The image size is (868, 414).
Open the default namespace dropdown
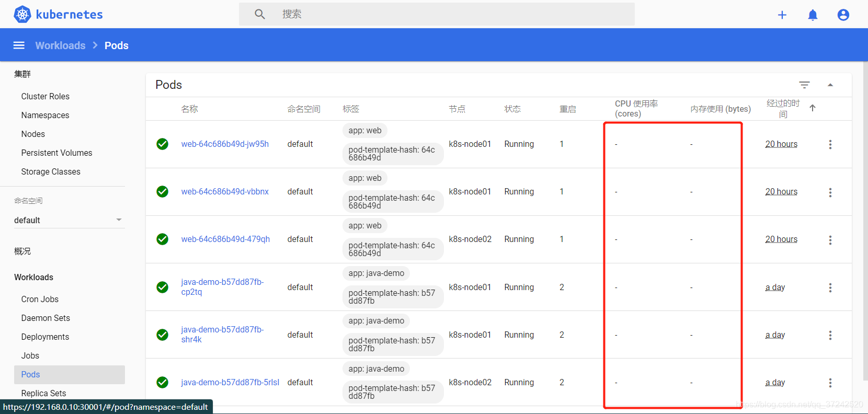pyautogui.click(x=69, y=220)
